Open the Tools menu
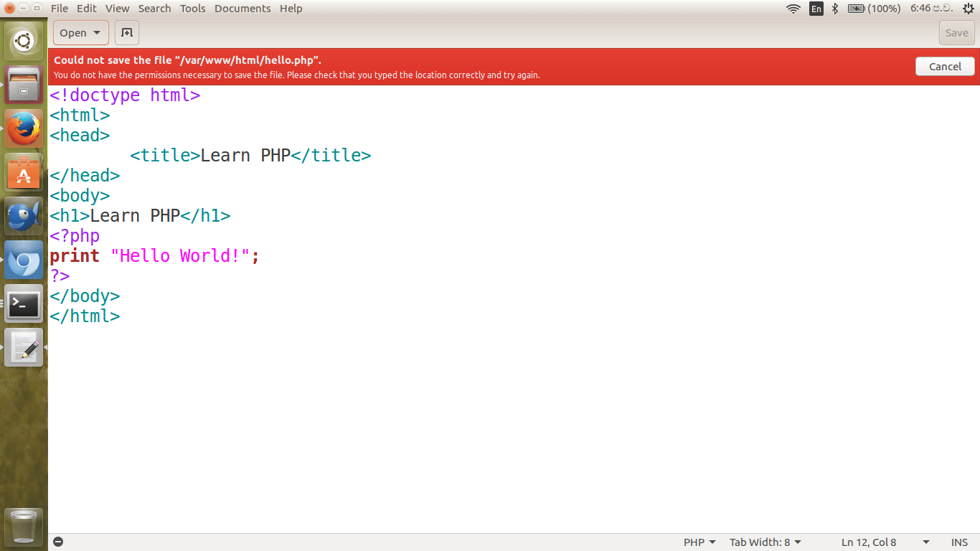The width and height of the screenshot is (980, 551). (192, 9)
